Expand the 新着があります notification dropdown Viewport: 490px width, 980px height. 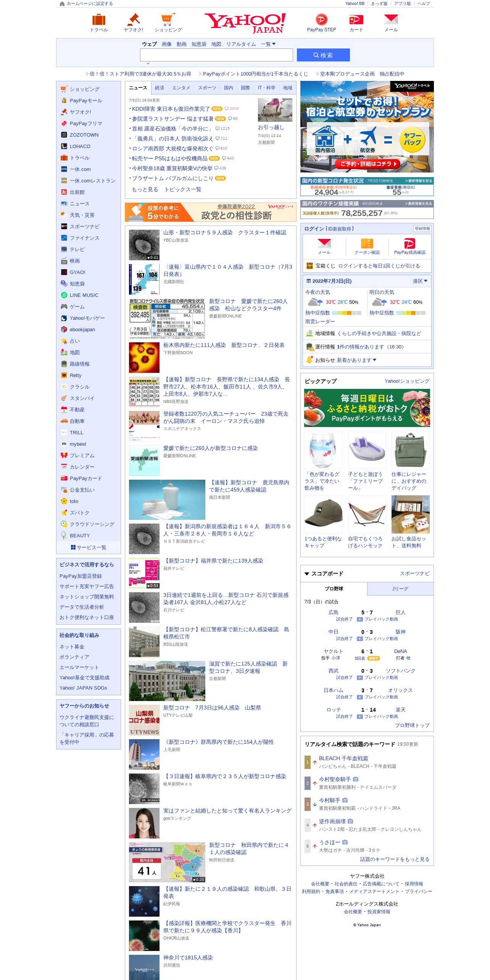click(x=356, y=360)
